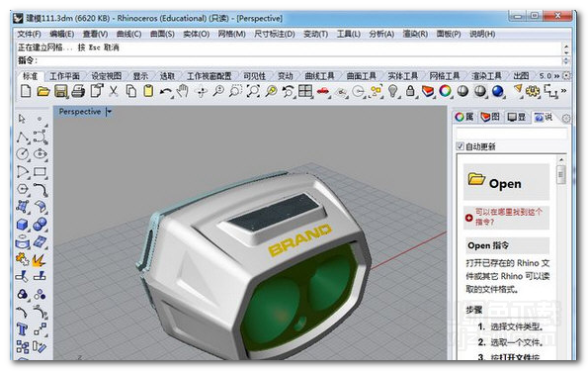
Task: Click the padlock Lock icon
Action: point(410,91)
